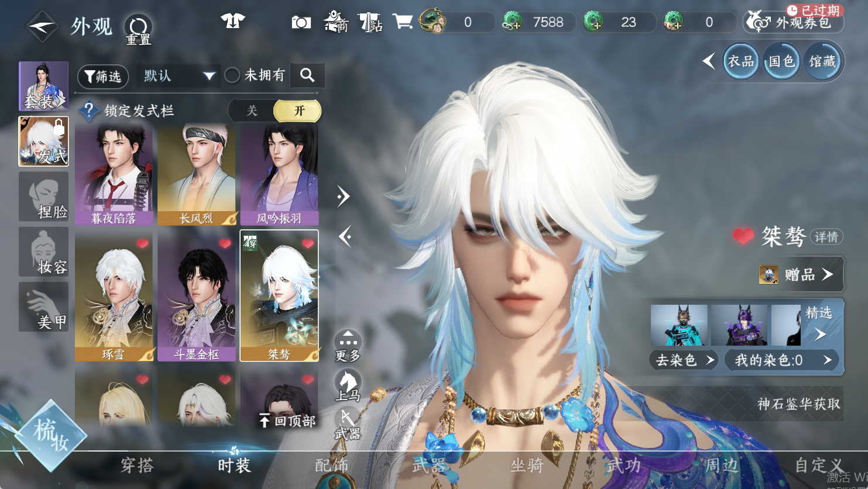This screenshot has height=489, width=868.
Task: Switch to the 时装 tab
Action: [234, 466]
